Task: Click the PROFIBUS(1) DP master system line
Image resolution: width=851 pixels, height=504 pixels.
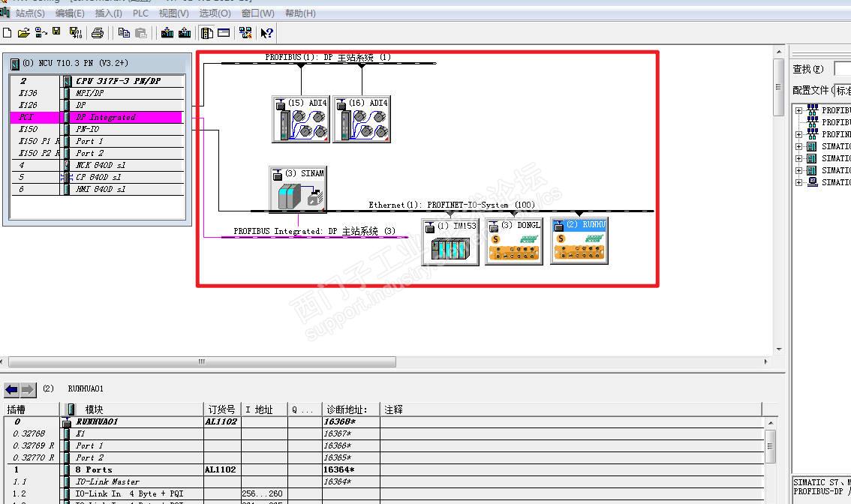Action: [329, 63]
